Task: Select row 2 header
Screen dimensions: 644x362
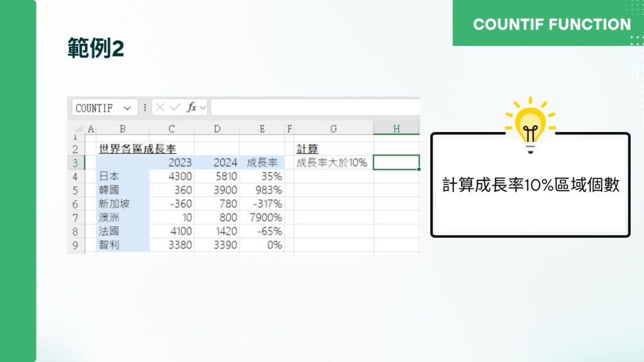Action: (x=75, y=149)
